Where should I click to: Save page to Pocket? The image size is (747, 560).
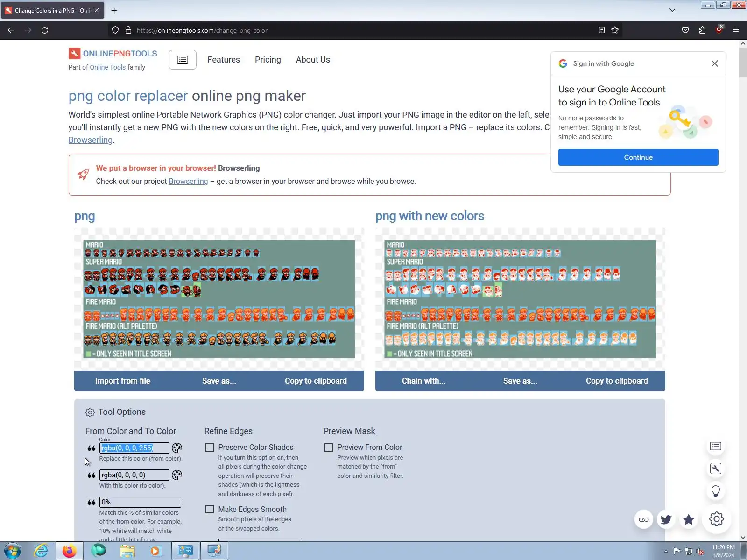point(685,30)
